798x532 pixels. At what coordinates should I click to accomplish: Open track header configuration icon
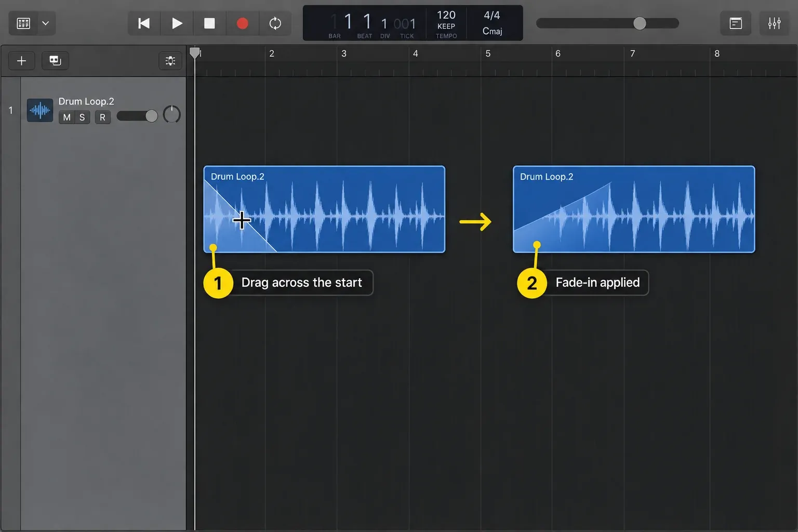[170, 61]
